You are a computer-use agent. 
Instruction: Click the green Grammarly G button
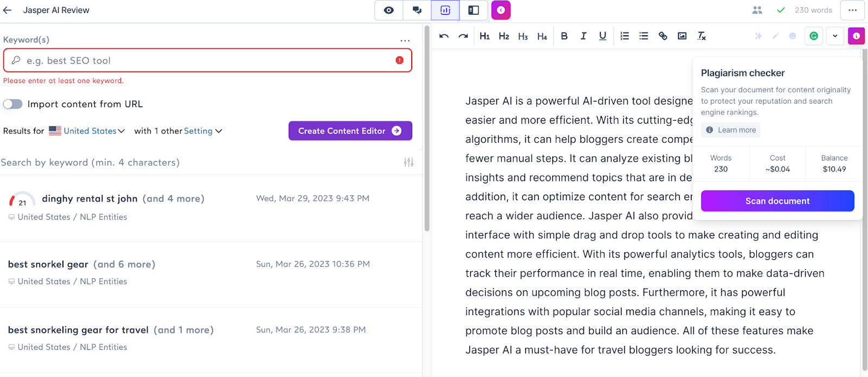pyautogui.click(x=814, y=36)
